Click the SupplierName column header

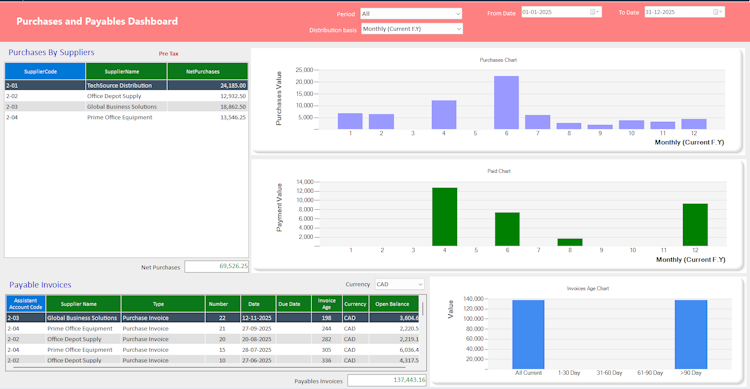[126, 71]
